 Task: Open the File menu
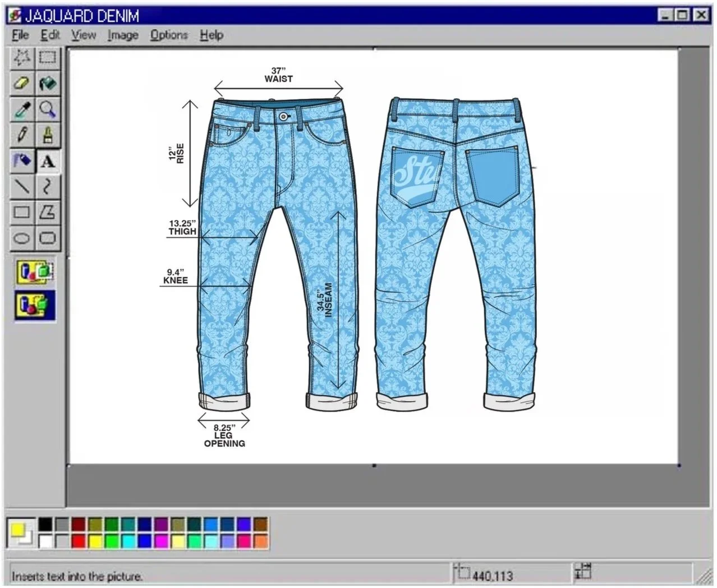pos(20,35)
